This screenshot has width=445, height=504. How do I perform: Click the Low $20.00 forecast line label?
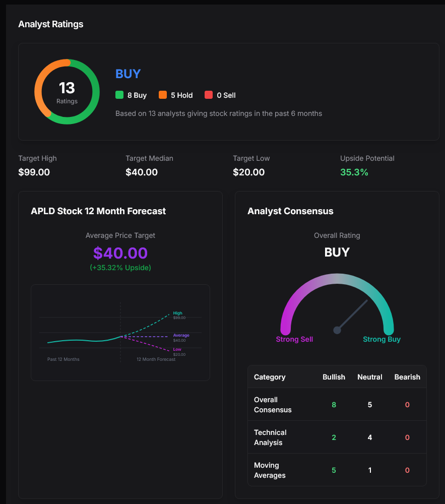(179, 351)
